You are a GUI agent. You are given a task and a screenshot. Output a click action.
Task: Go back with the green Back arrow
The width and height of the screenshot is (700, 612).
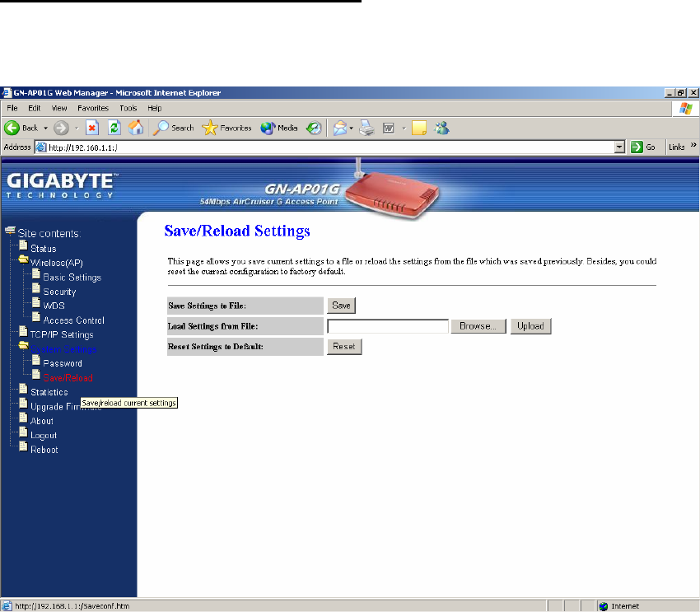coord(12,128)
